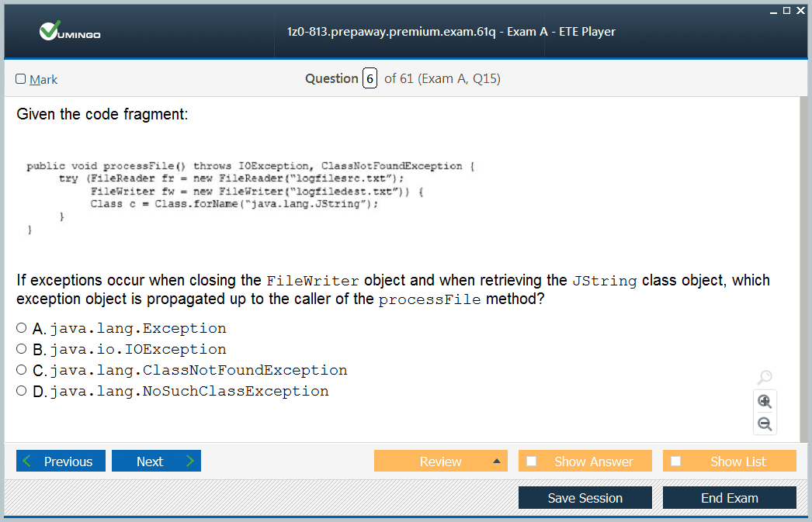The height and width of the screenshot is (522, 812).
Task: Click the green right arrow on Next
Action: 190,461
